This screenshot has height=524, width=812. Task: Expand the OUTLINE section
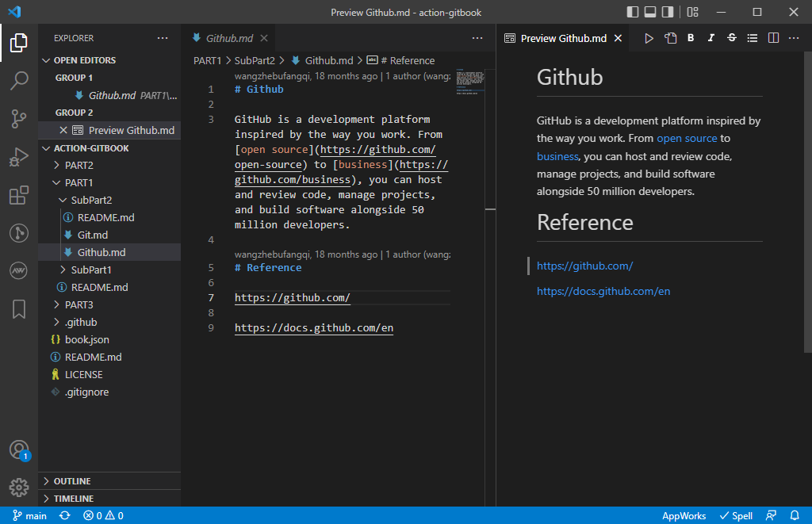pos(71,481)
